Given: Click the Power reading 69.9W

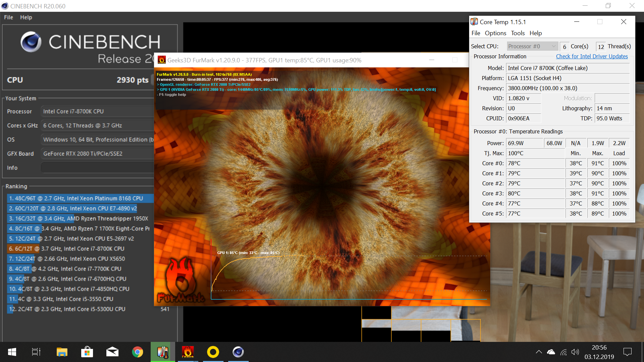Looking at the screenshot, I should click(525, 143).
